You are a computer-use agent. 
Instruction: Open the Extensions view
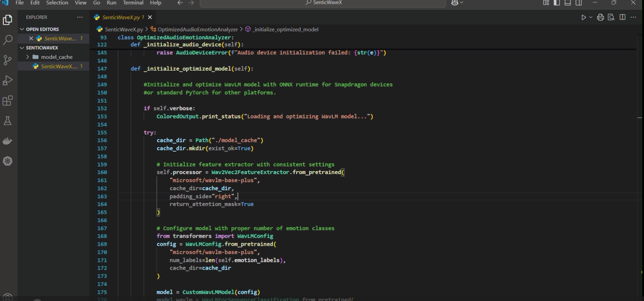(7, 101)
